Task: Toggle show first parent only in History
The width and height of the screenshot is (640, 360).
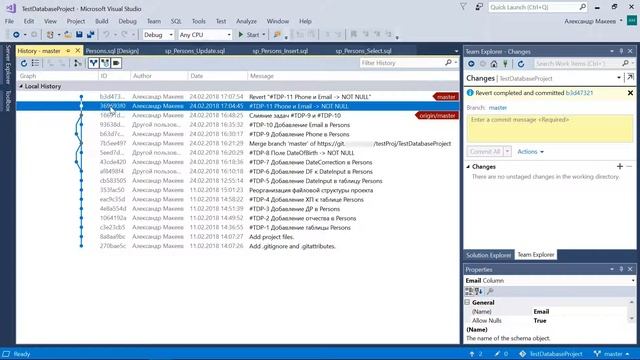Action: [x=77, y=63]
